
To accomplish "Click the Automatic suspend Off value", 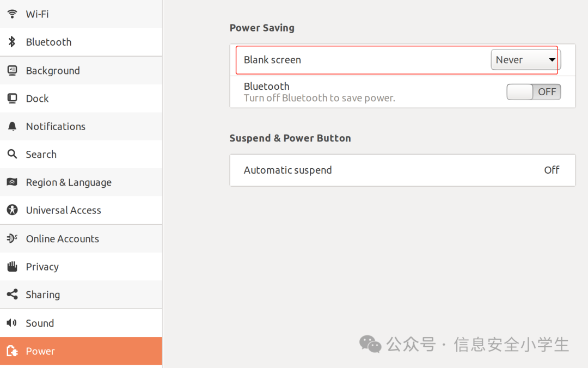I will tap(552, 170).
